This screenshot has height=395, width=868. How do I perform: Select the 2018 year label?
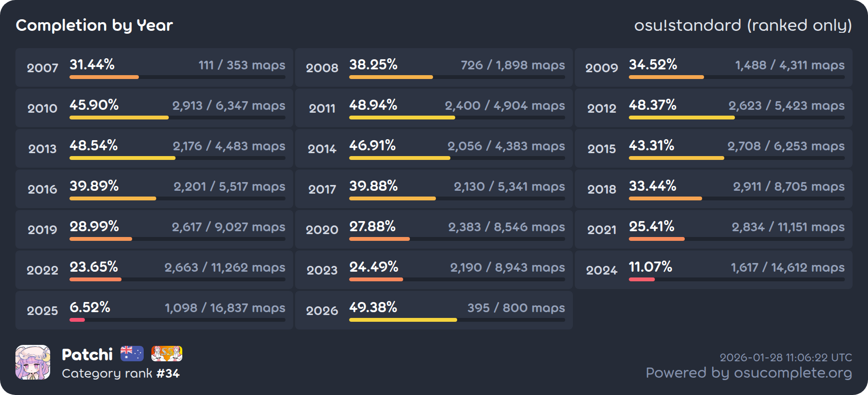pos(601,189)
